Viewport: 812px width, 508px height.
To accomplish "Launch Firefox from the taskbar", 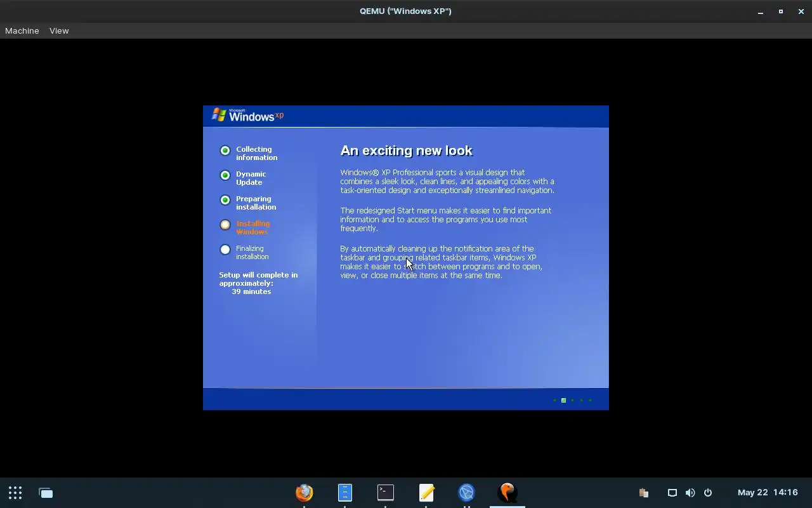I will pos(304,492).
